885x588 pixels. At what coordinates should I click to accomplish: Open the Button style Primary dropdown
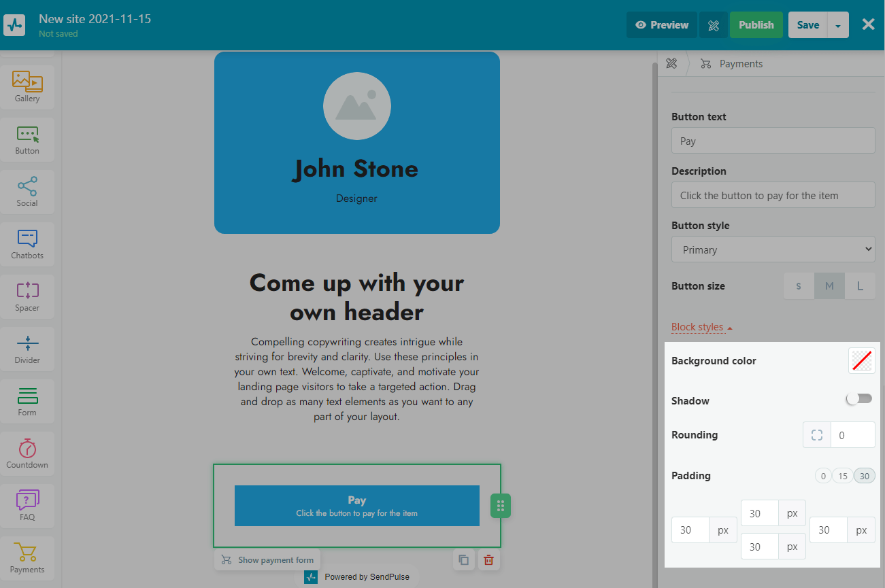(x=773, y=249)
